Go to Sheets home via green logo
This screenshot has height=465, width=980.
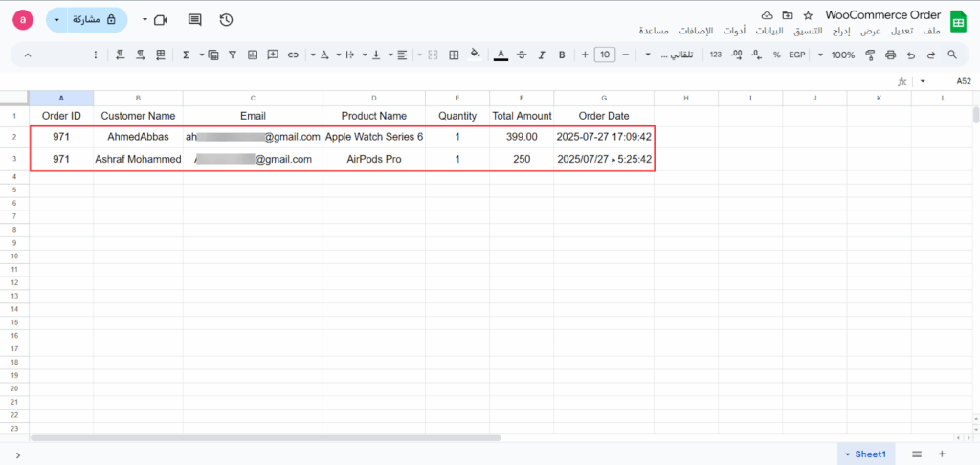click(957, 23)
